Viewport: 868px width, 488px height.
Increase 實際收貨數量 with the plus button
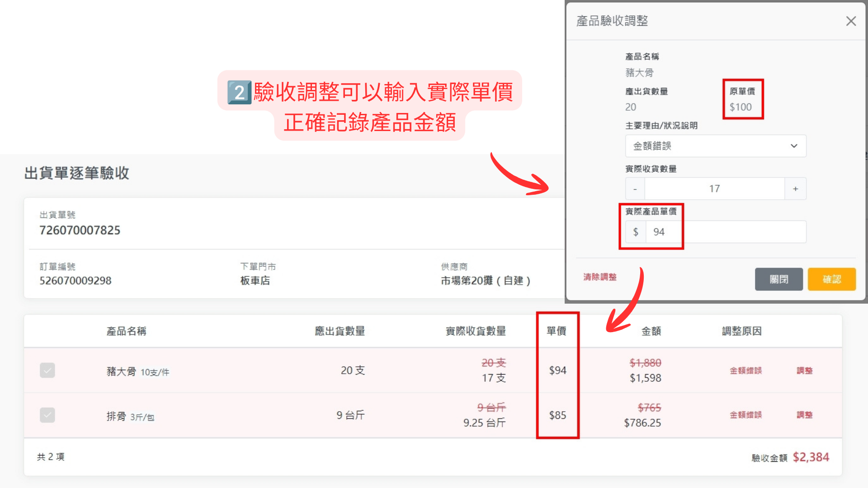pyautogui.click(x=795, y=189)
